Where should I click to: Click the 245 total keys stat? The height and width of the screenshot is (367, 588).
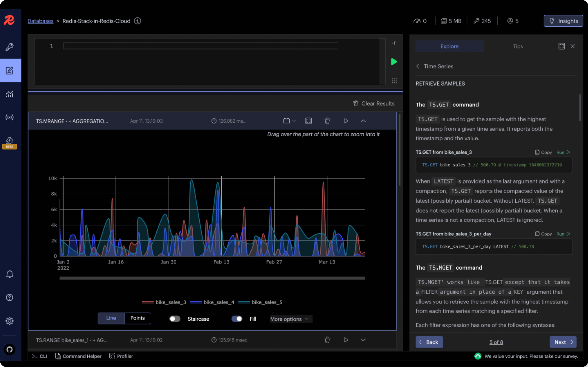[482, 21]
